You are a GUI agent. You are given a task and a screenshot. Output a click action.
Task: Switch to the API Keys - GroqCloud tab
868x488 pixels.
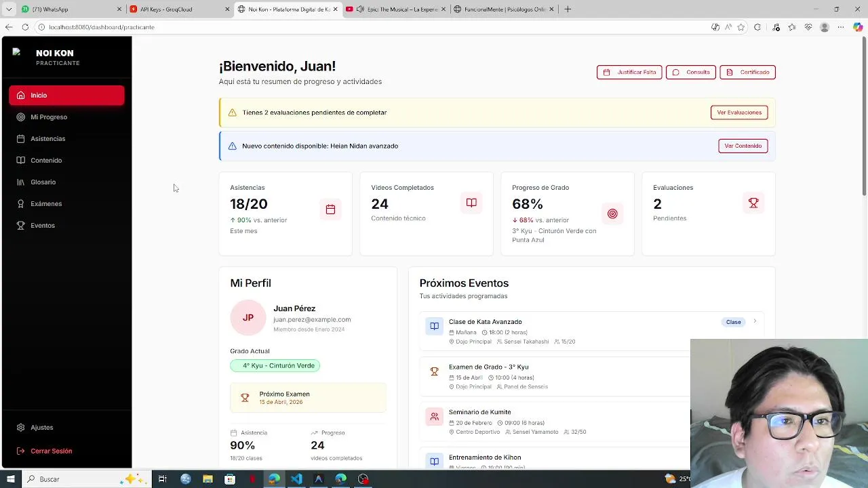coord(180,9)
